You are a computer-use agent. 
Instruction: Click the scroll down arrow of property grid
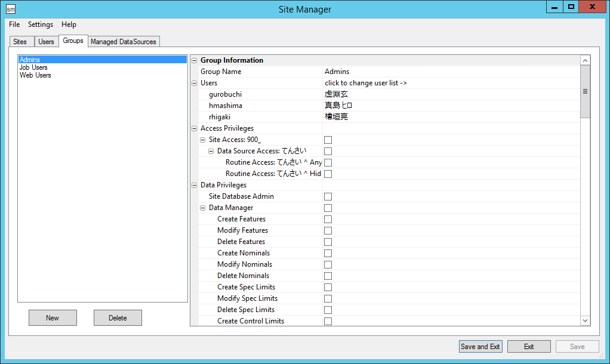pos(585,321)
